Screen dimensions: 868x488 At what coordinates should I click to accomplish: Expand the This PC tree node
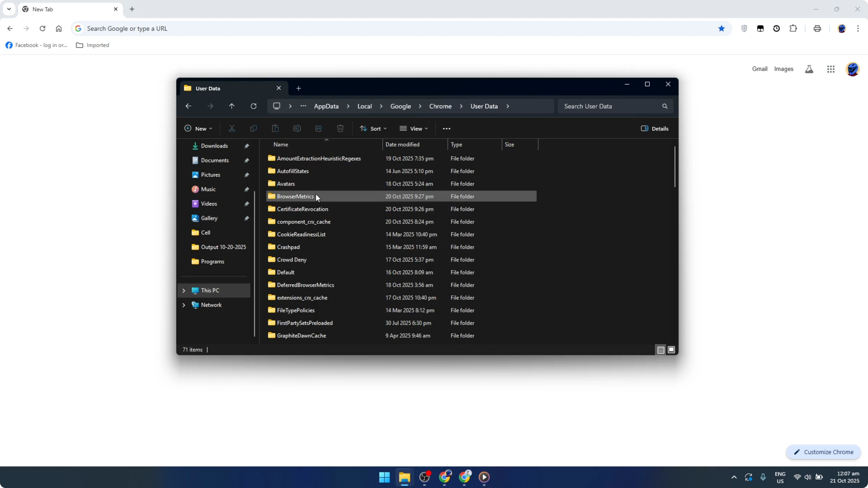pos(184,291)
